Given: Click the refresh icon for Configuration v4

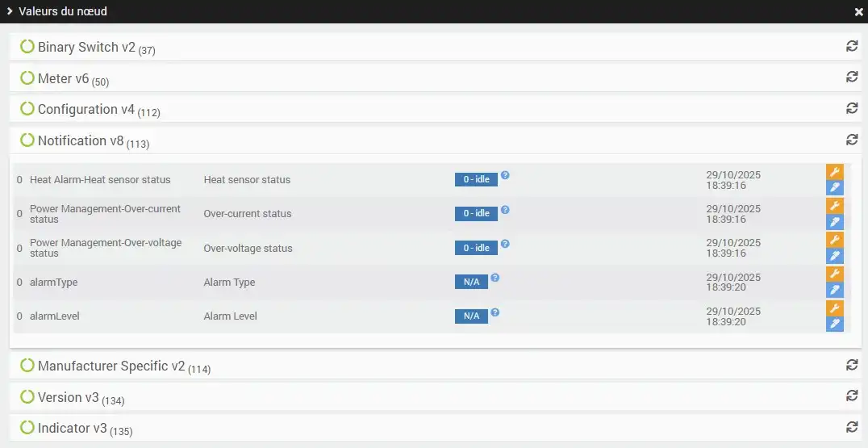Looking at the screenshot, I should (852, 107).
